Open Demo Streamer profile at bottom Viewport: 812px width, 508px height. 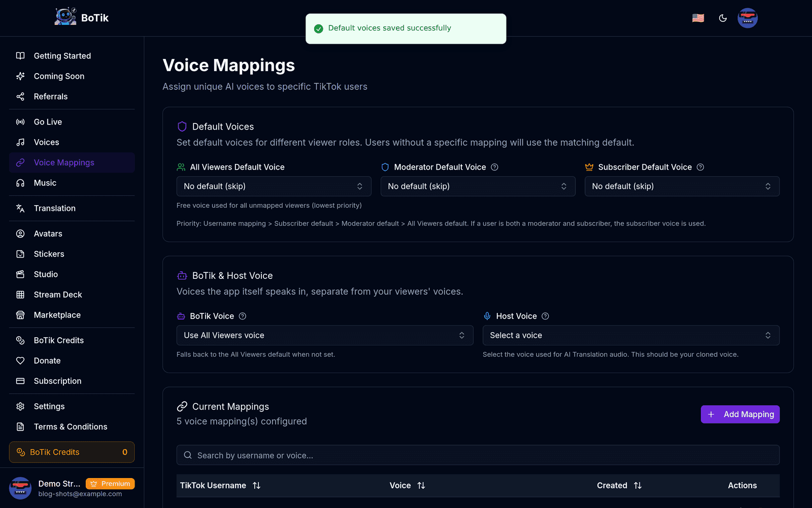pyautogui.click(x=72, y=488)
